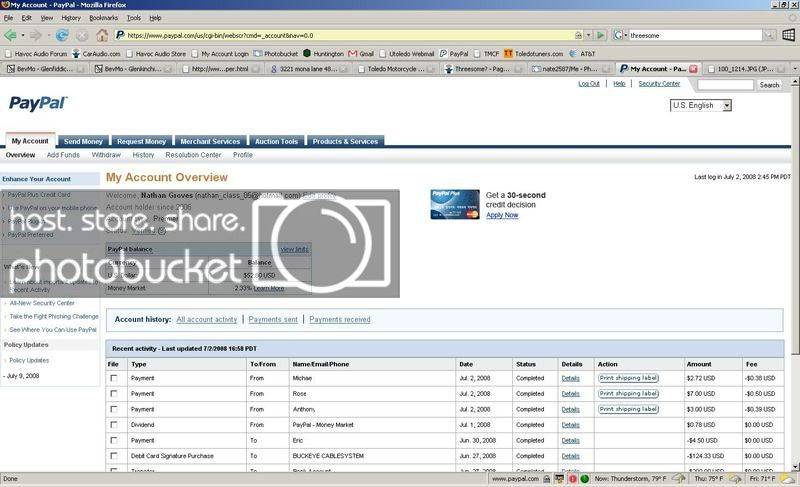Click the PayPal site icon in address bar
The width and height of the screenshot is (800, 487).
[120, 35]
